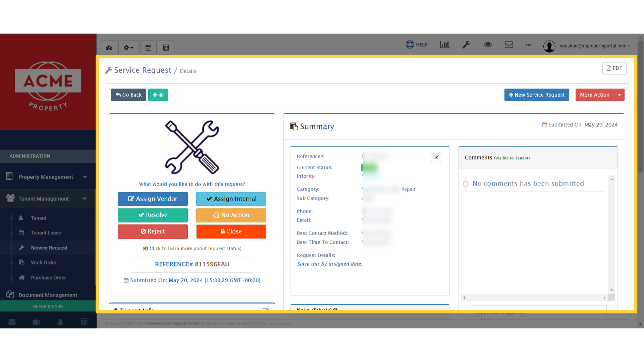644x362 pixels.
Task: Select the wrench tools icon near Help
Action: (466, 45)
